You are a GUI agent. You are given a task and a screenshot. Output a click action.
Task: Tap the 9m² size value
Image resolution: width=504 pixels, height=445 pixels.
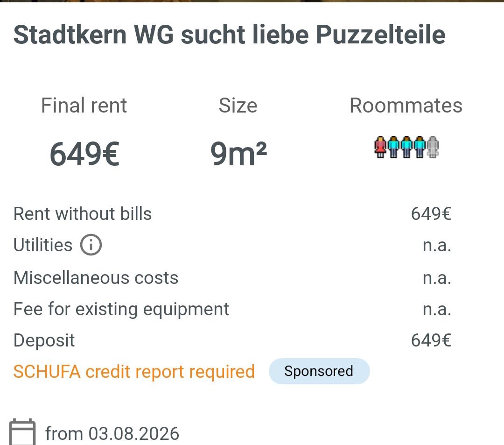[238, 154]
